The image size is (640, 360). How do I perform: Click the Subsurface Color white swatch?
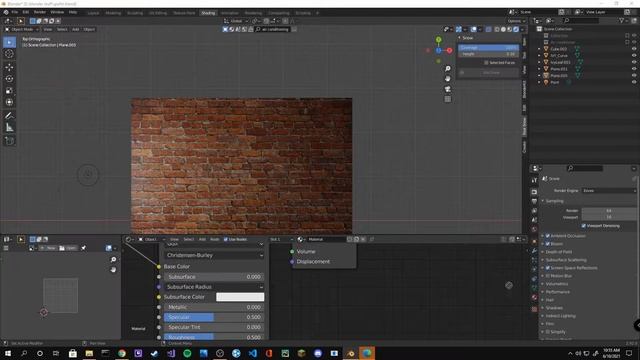(240, 297)
